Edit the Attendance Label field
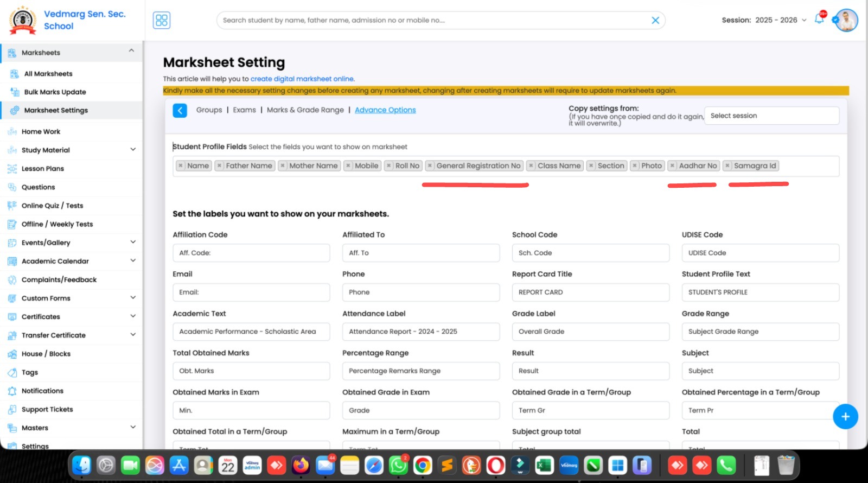Screen dimensions: 868x483 click(421, 332)
